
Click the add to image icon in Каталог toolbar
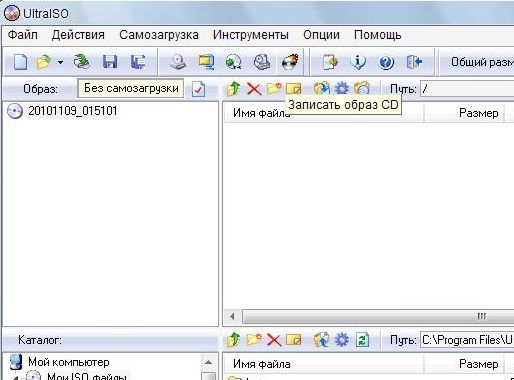[321, 340]
